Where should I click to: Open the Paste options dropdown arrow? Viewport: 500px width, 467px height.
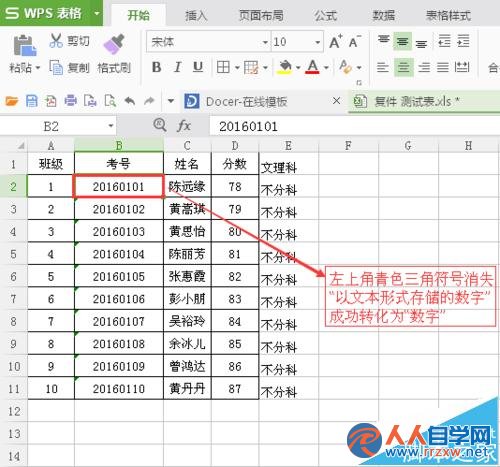tap(38, 68)
